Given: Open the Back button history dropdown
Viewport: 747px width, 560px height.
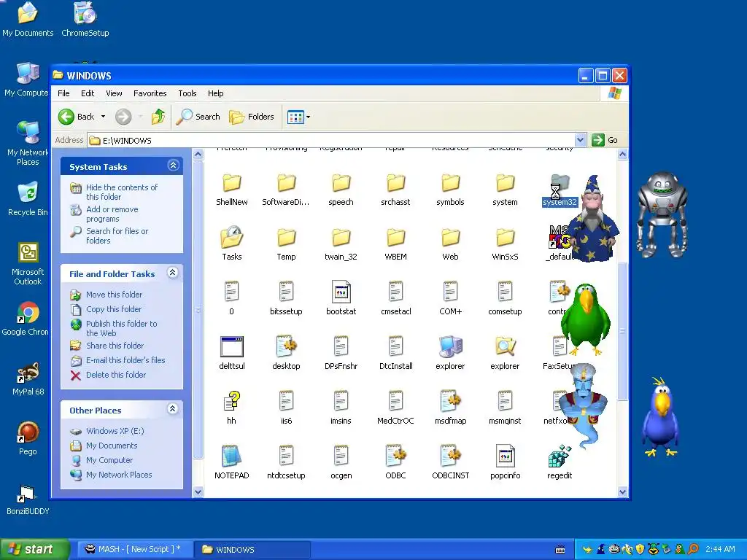Looking at the screenshot, I should [x=103, y=117].
